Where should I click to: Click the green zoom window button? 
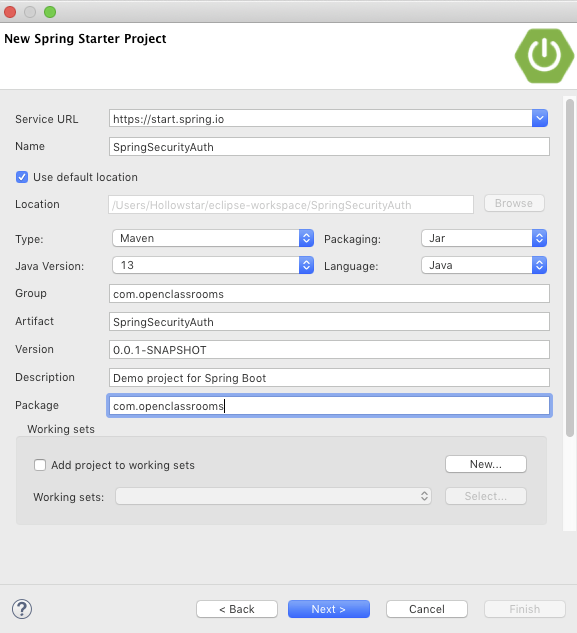coord(50,12)
